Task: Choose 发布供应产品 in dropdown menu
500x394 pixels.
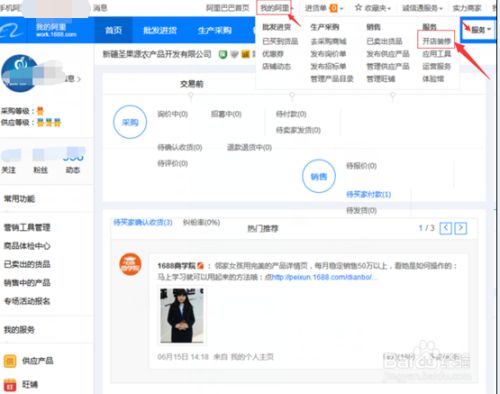Action: click(x=388, y=54)
